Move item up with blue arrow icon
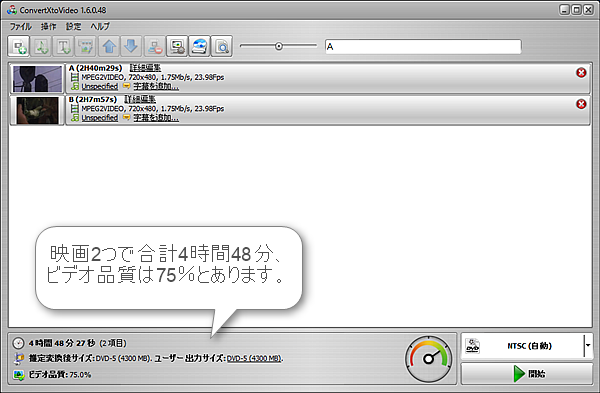 pos(109,47)
